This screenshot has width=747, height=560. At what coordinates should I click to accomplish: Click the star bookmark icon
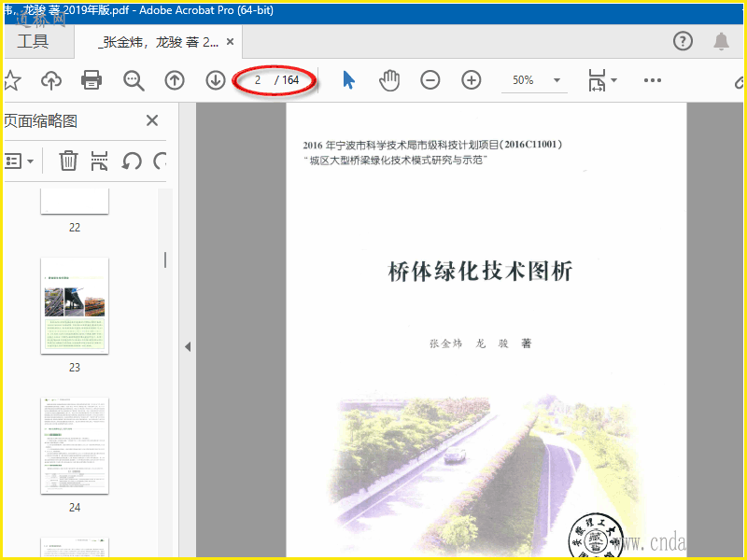[12, 80]
